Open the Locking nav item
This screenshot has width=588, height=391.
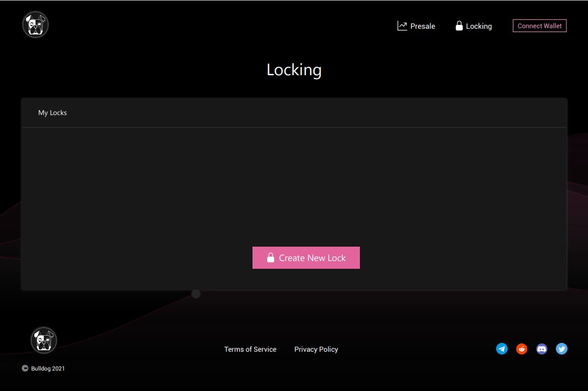pos(473,26)
